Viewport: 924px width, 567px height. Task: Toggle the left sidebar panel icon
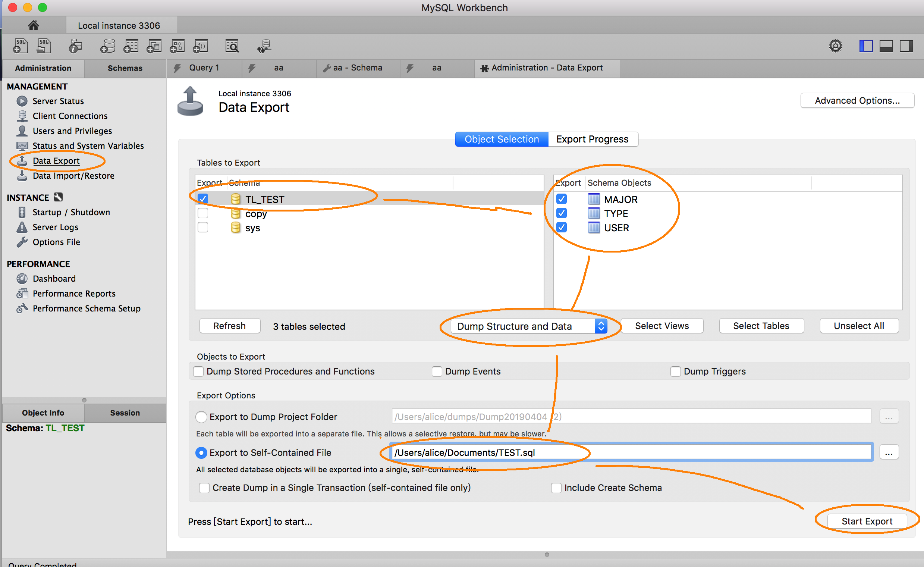pos(865,46)
